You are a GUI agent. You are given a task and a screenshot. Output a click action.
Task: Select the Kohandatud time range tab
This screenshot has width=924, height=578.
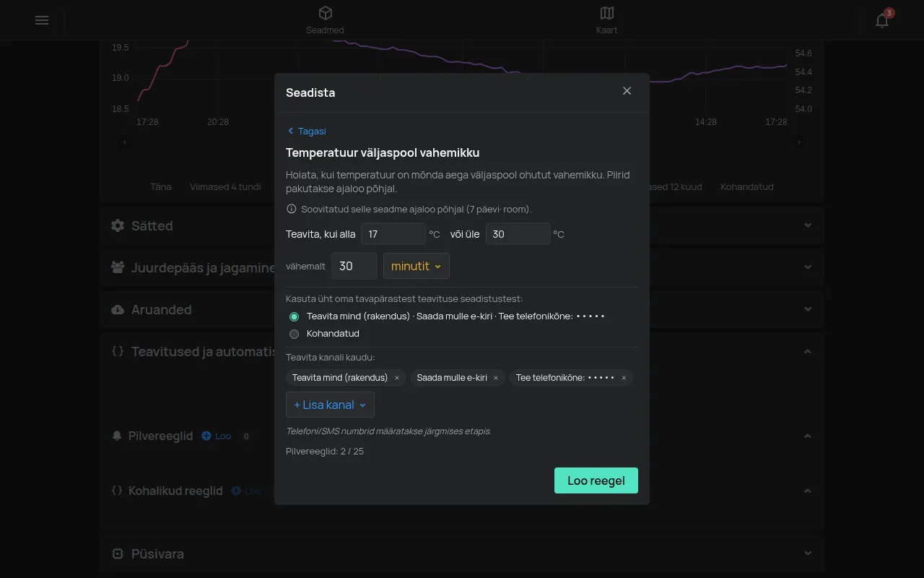click(x=747, y=186)
